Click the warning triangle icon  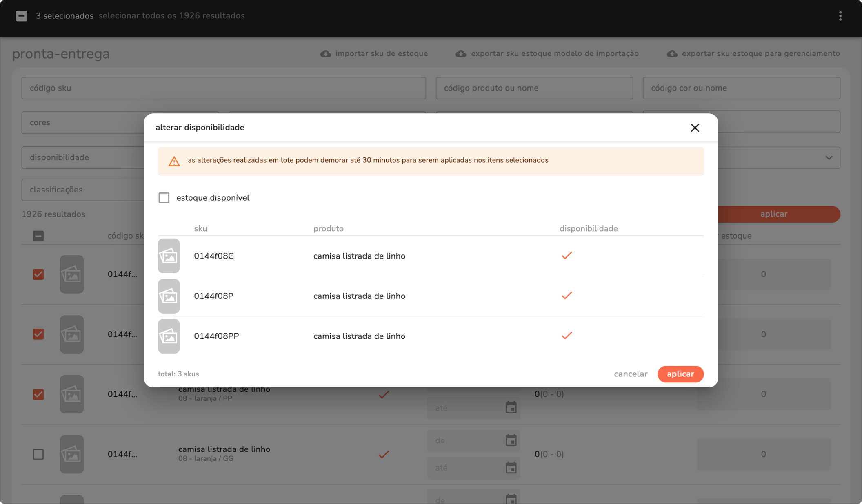174,161
